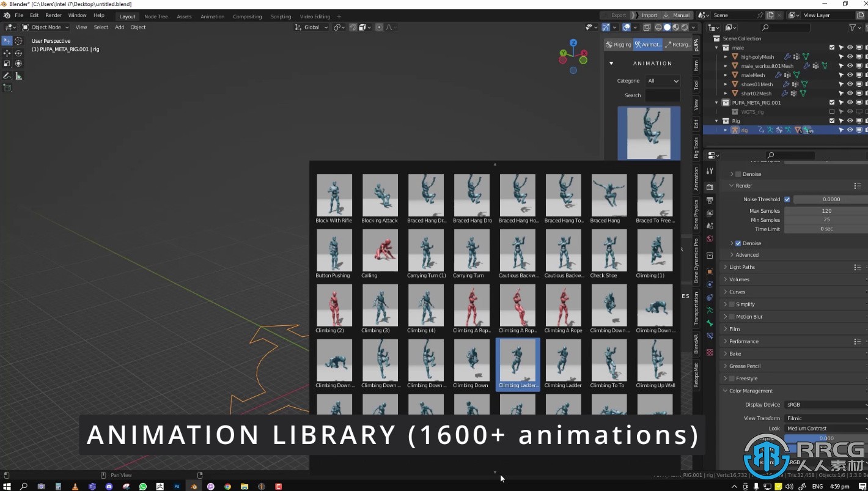Select the Measure tool
The width and height of the screenshot is (868, 491).
(18, 76)
